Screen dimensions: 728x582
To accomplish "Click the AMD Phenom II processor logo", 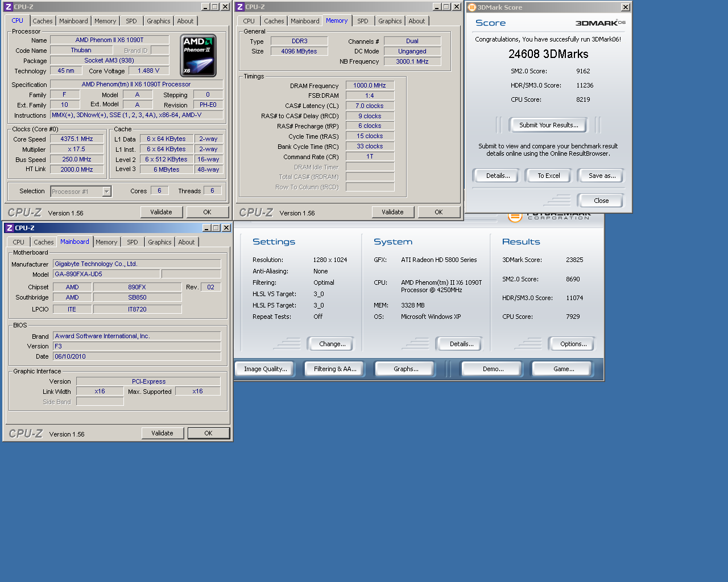I will 198,56.
